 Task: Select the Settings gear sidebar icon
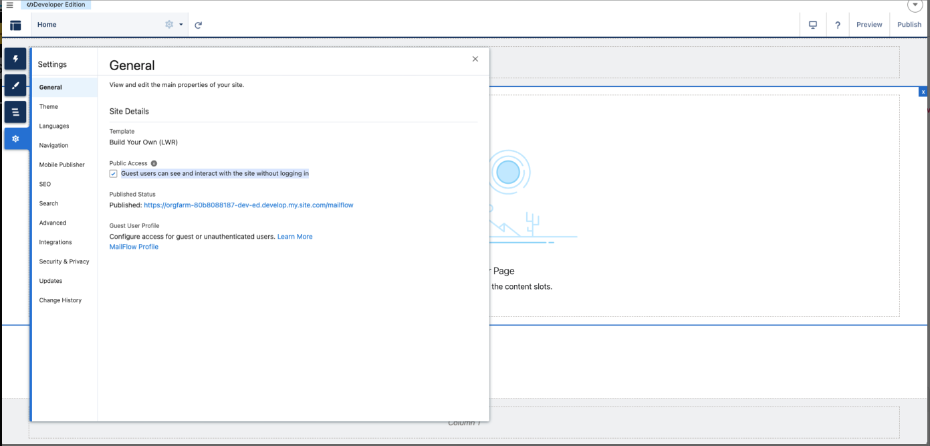[15, 138]
